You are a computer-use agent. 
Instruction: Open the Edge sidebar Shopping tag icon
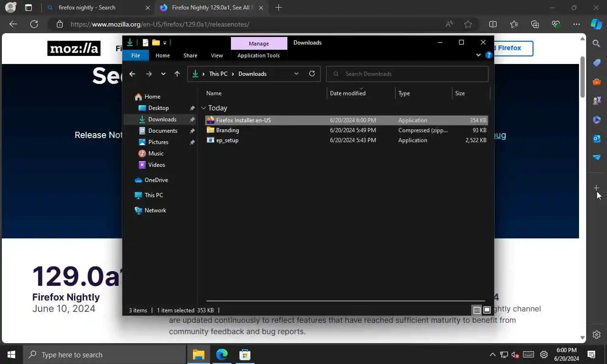click(597, 63)
